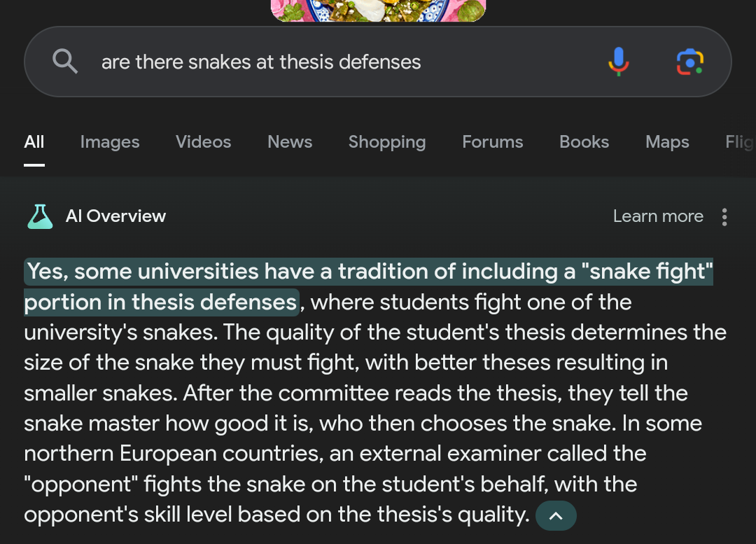Switch to the Maps tab
756x544 pixels.
(x=667, y=142)
